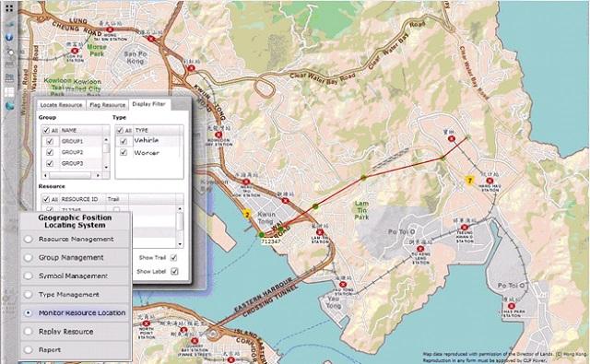This screenshot has height=364, width=590.
Task: Click the LOHAS Park Station marker
Action: click(511, 306)
